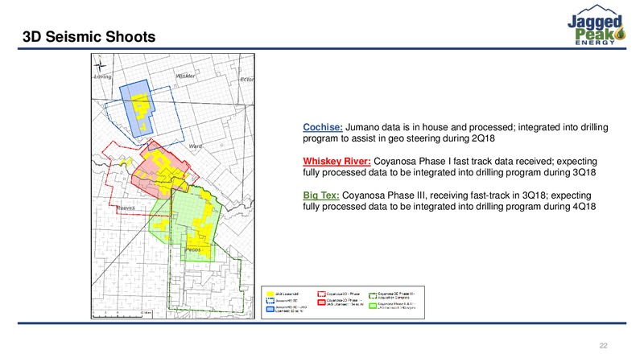Click the Big Tex heading link

point(321,195)
